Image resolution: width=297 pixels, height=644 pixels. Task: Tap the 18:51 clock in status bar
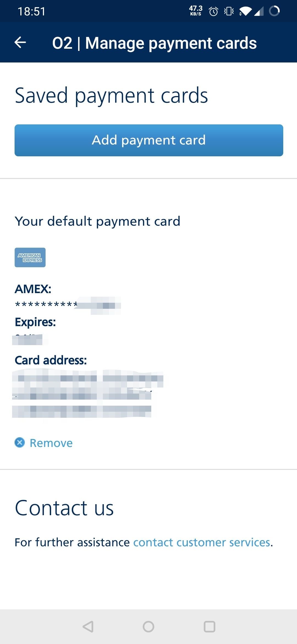[31, 12]
